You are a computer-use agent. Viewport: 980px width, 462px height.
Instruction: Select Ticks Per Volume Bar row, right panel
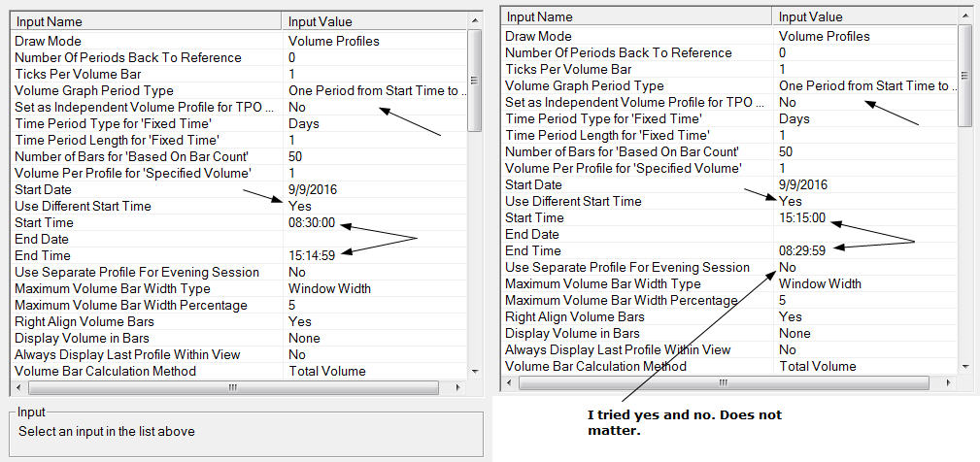click(x=729, y=69)
